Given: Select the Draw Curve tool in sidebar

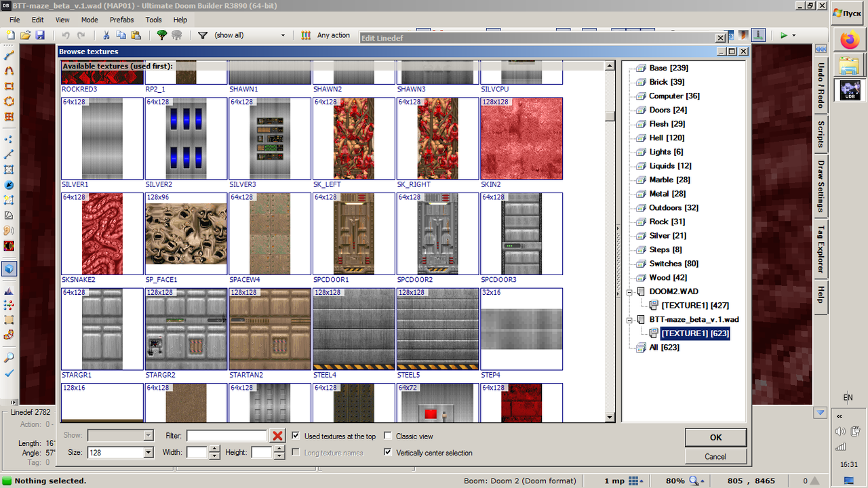Looking at the screenshot, I should tap(9, 70).
